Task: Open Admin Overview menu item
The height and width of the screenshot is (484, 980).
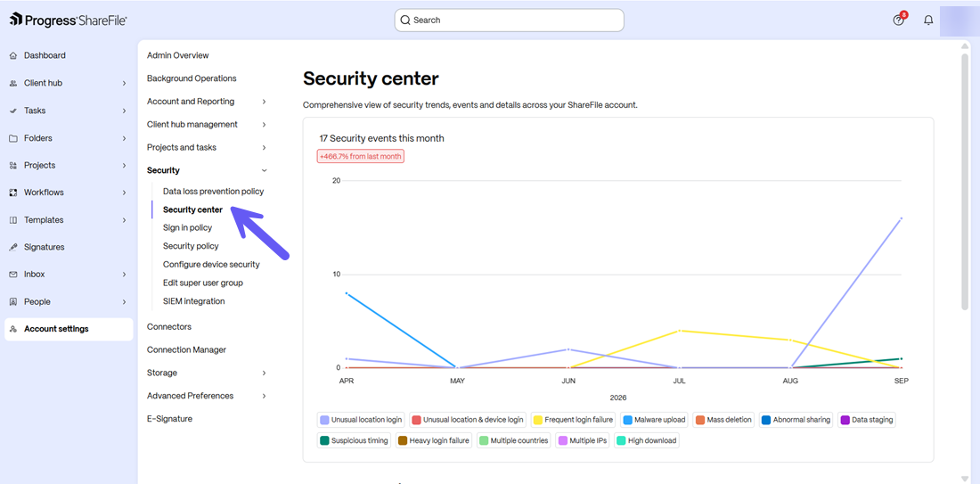Action: click(178, 55)
